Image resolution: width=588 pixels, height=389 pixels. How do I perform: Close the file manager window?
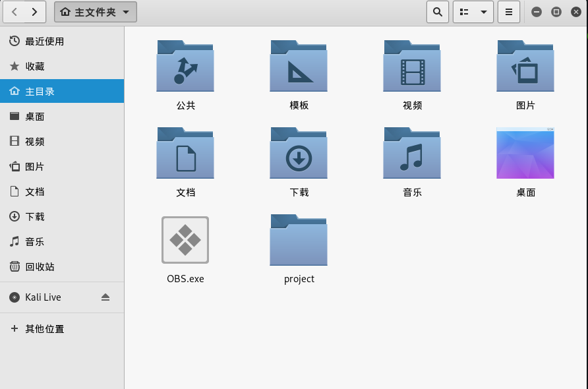pos(576,12)
